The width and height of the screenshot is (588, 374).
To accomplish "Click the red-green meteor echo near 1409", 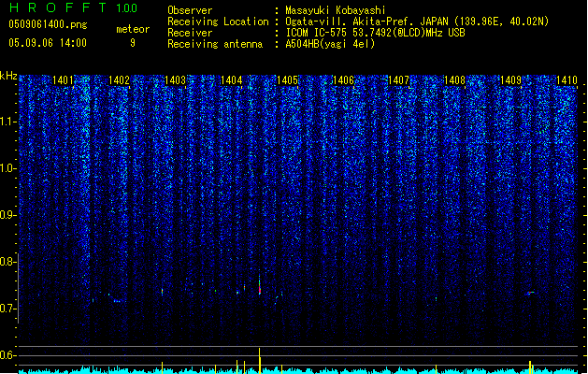I will click(x=531, y=293).
